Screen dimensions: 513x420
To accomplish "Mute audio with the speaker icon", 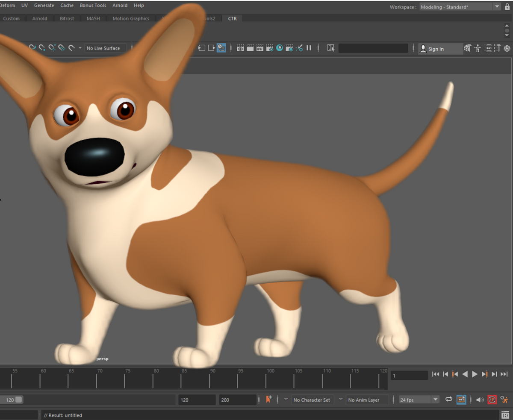I will click(x=480, y=399).
